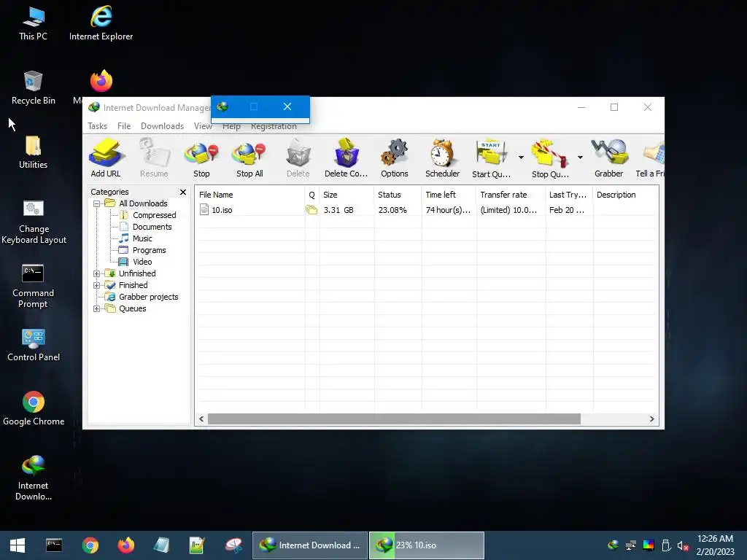747x560 pixels.
Task: Click the Start Queue toolbar icon
Action: pos(491,158)
